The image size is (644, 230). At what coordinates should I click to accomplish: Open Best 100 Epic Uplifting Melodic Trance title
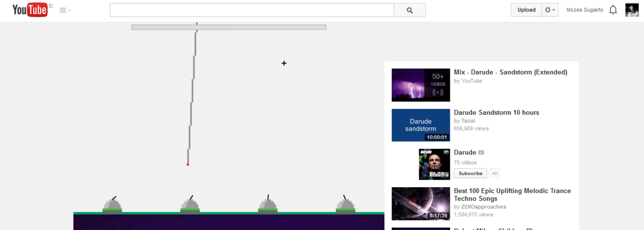[x=512, y=195]
